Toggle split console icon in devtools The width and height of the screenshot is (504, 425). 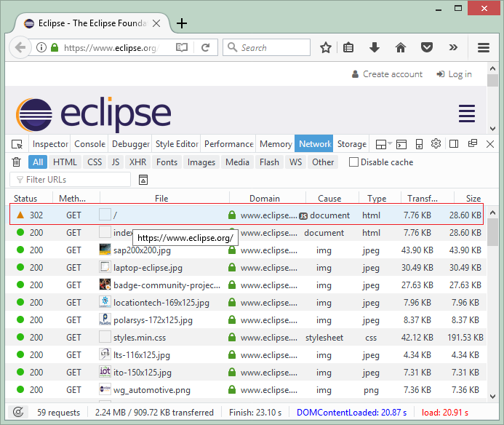click(401, 144)
